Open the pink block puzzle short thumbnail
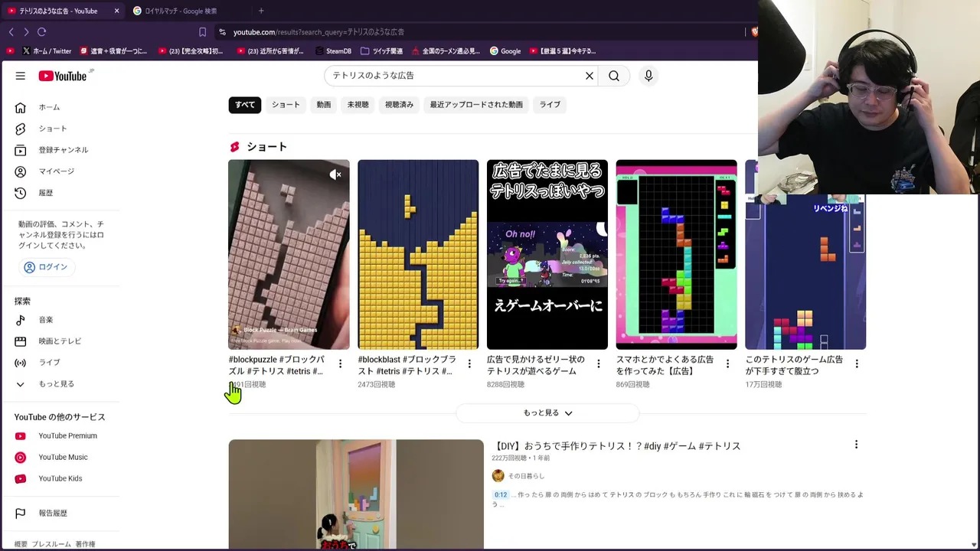The image size is (980, 551). click(289, 255)
